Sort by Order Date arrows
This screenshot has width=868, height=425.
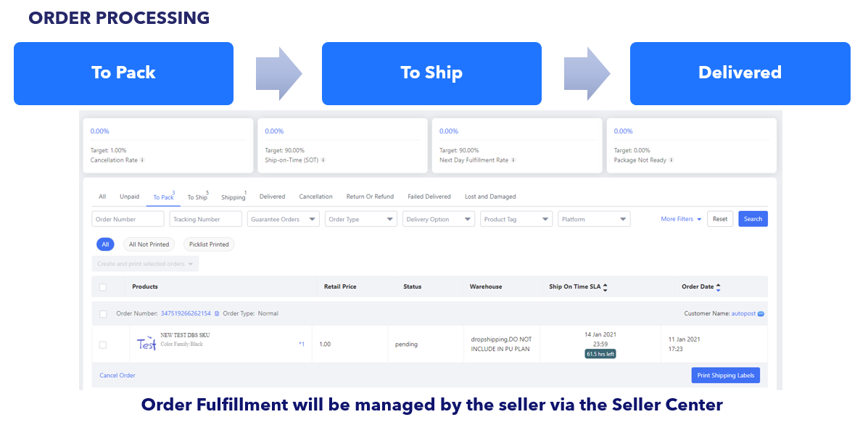point(719,287)
